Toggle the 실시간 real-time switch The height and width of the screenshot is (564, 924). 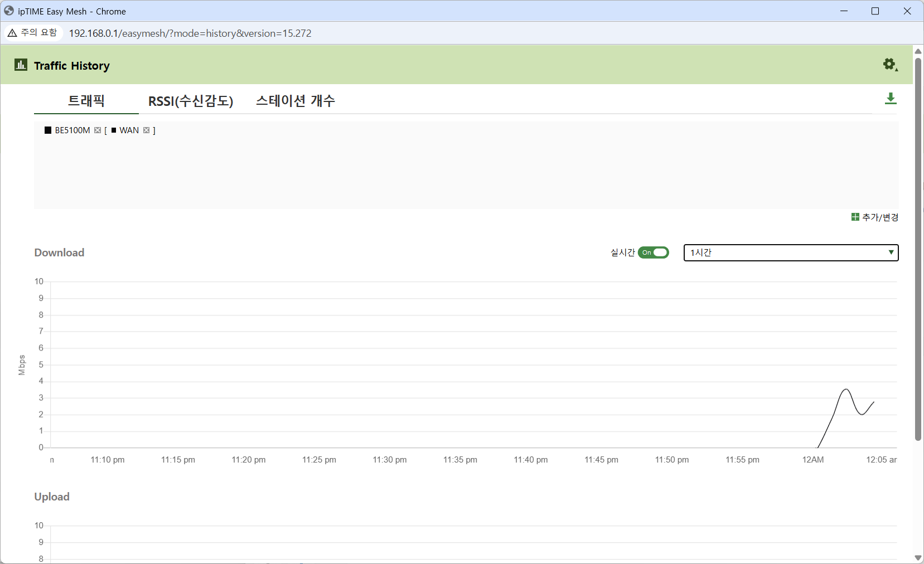(653, 252)
